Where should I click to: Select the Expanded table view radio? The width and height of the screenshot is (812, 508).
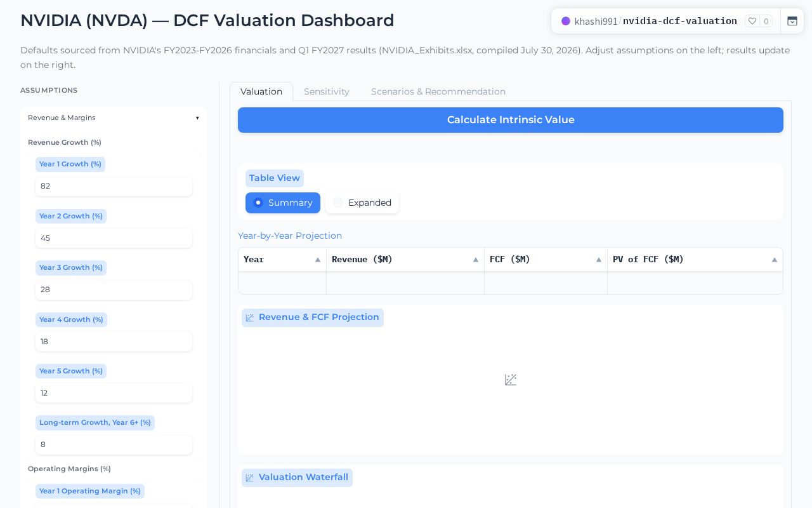(362, 203)
